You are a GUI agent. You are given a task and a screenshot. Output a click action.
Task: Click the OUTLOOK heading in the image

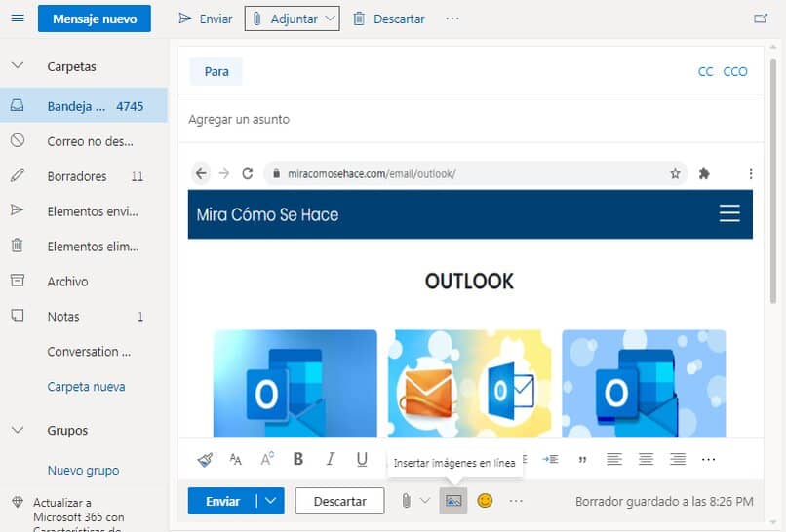point(469,281)
